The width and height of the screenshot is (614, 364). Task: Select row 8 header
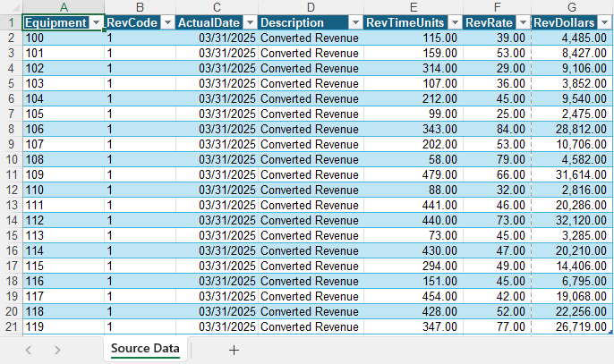(12, 129)
